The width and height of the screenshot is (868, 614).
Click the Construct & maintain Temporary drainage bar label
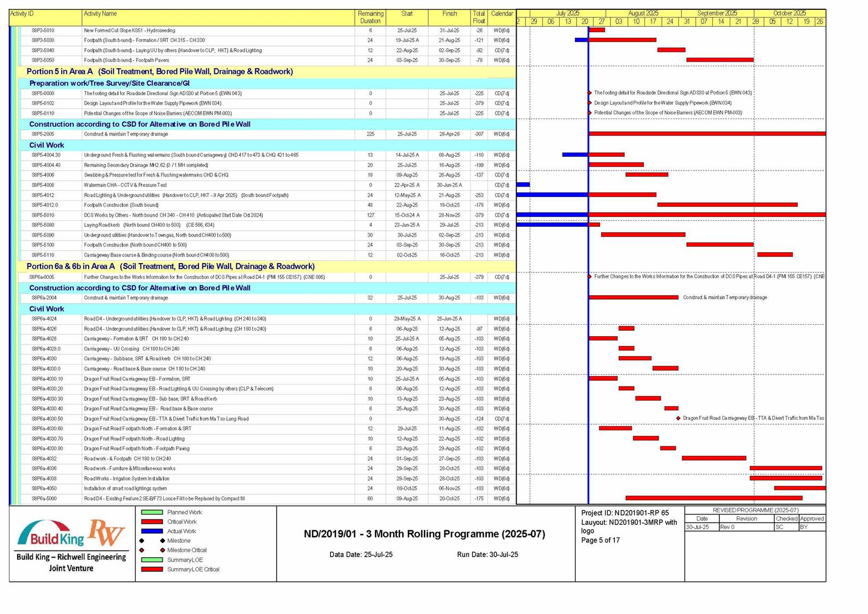(x=725, y=297)
